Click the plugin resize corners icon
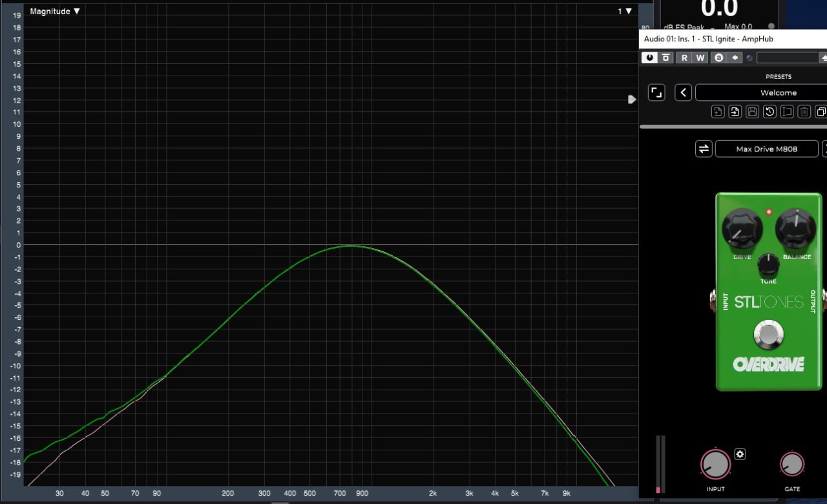The image size is (827, 504). click(x=656, y=92)
